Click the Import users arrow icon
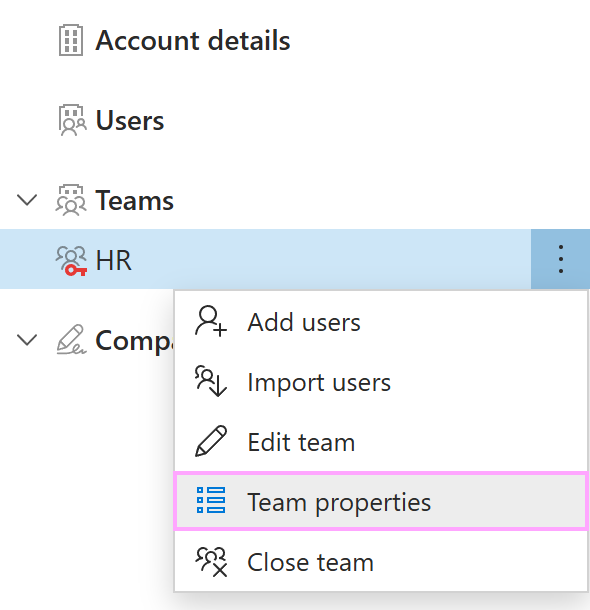 210,381
